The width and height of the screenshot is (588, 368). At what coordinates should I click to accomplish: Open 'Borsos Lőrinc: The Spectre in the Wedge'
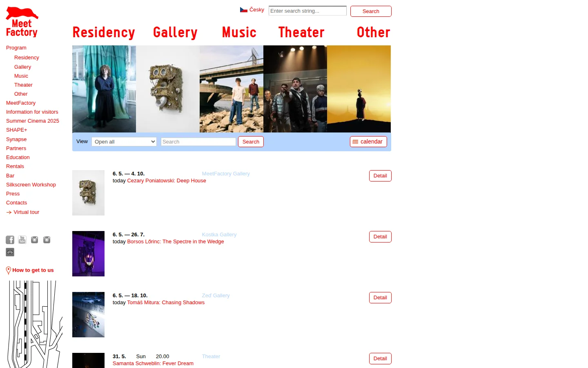176,242
